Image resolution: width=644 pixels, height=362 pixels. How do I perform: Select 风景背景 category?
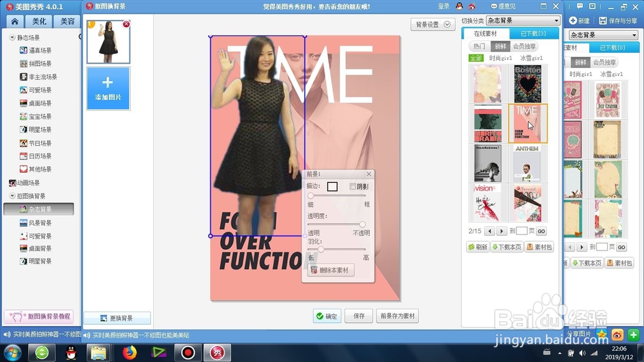click(x=35, y=223)
